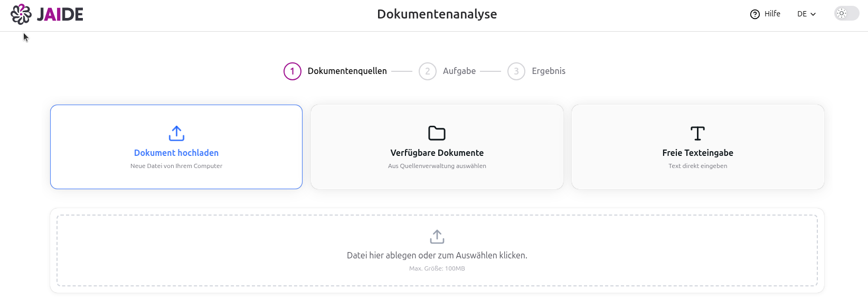Open the Hilfe help link
868x307 pixels.
click(x=765, y=14)
